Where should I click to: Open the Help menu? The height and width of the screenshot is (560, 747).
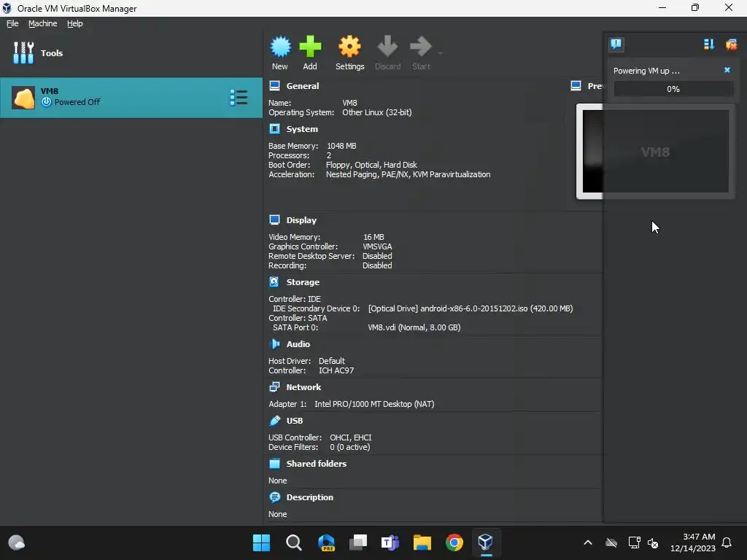pos(75,23)
